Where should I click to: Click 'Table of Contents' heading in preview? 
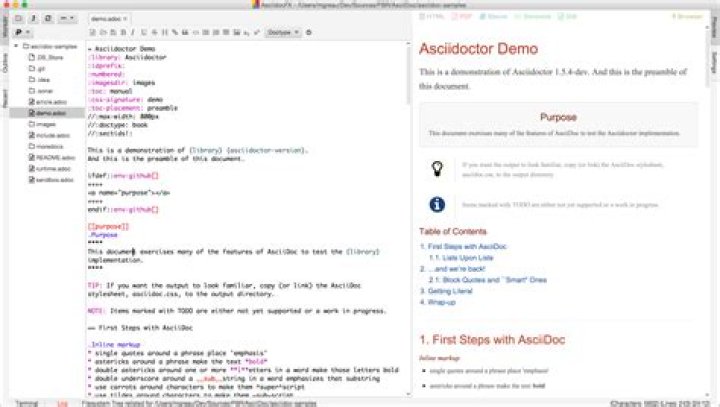(x=453, y=232)
